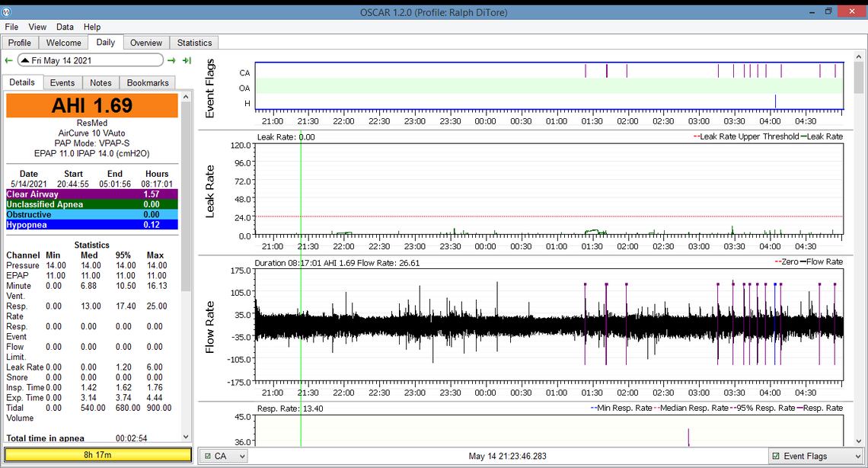Click the Leak Rate graph title

coord(210,191)
